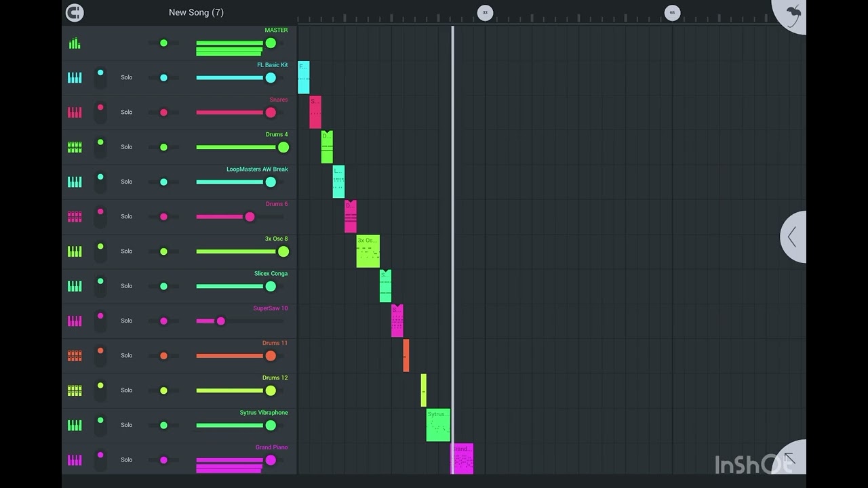Set Drums 12 volume slider
The height and width of the screenshot is (488, 868).
coord(239,390)
